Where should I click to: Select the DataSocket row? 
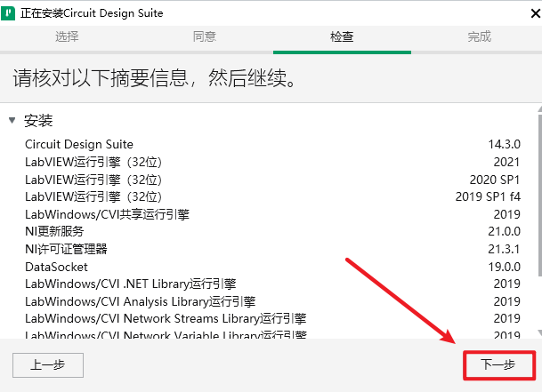point(272,267)
